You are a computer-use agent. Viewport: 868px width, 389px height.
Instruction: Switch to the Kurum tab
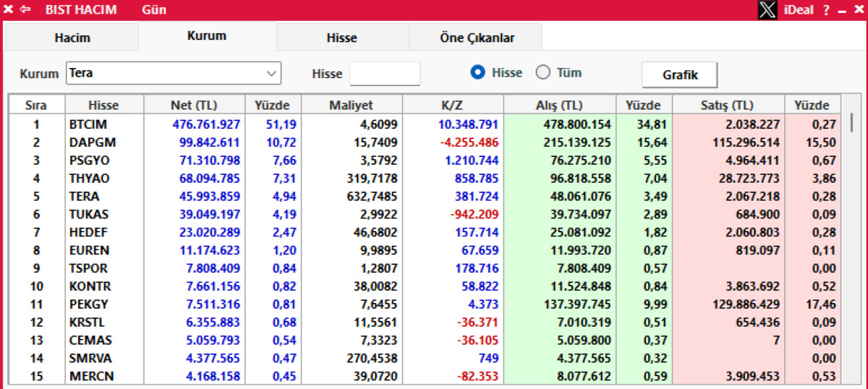(207, 35)
